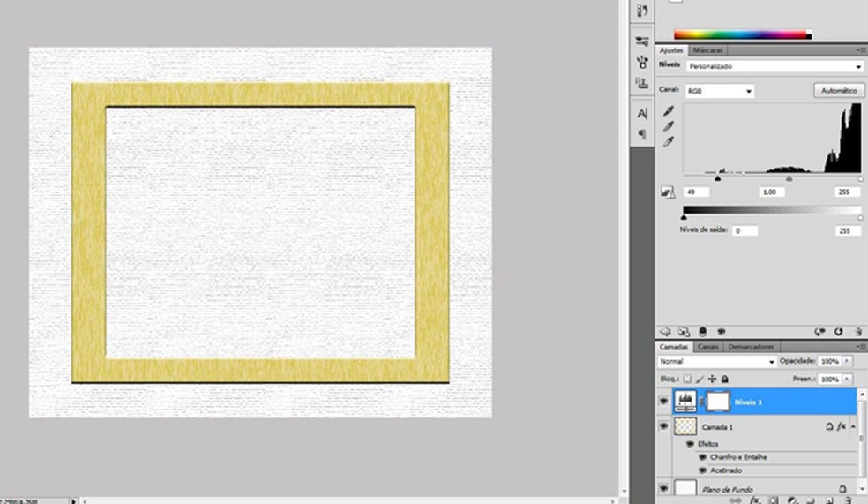Image resolution: width=868 pixels, height=504 pixels.
Task: Click the calculate histogram warning icon
Action: pyautogui.click(x=668, y=192)
